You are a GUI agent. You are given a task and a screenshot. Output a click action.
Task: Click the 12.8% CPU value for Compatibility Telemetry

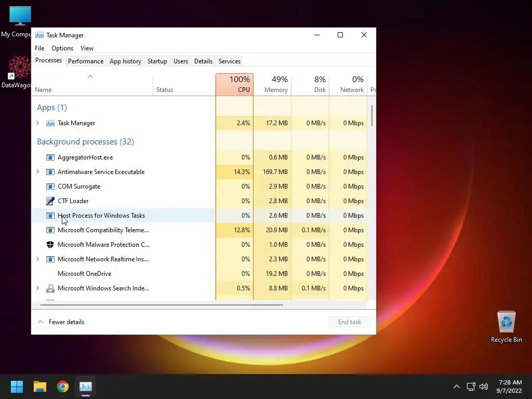tap(242, 230)
